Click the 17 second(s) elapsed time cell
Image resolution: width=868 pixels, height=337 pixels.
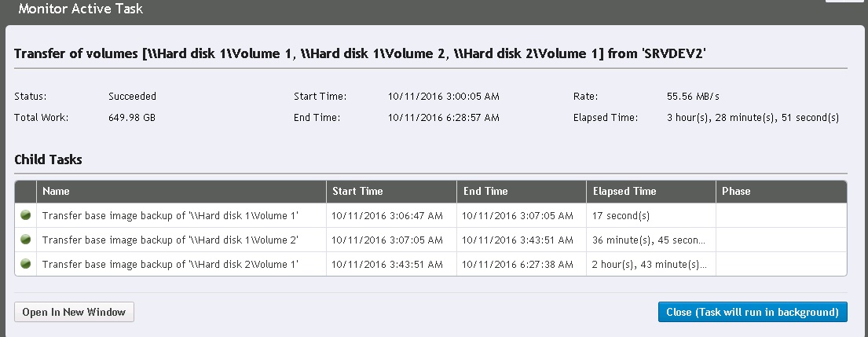tap(651, 215)
